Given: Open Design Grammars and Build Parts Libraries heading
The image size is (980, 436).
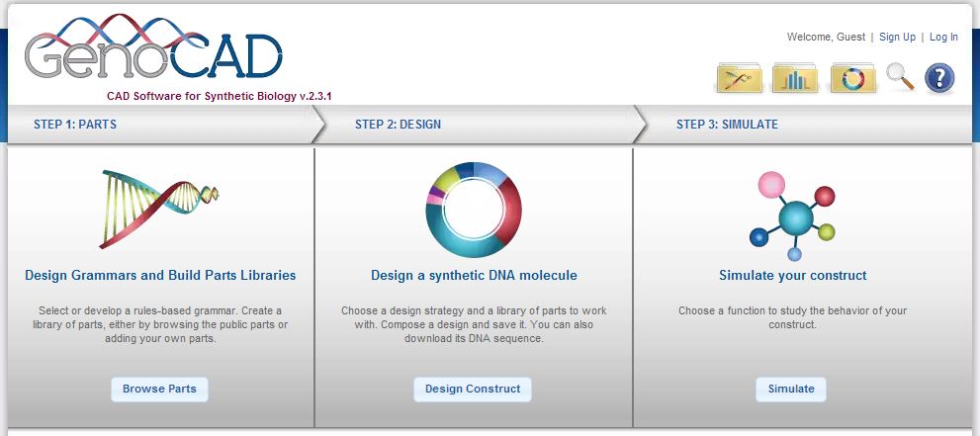Looking at the screenshot, I should [160, 276].
